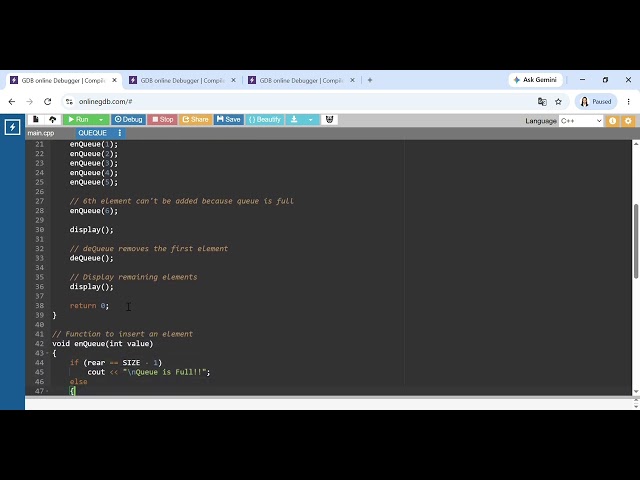Image resolution: width=640 pixels, height=480 pixels.
Task: Click the Ask Gemini button
Action: 535,80
